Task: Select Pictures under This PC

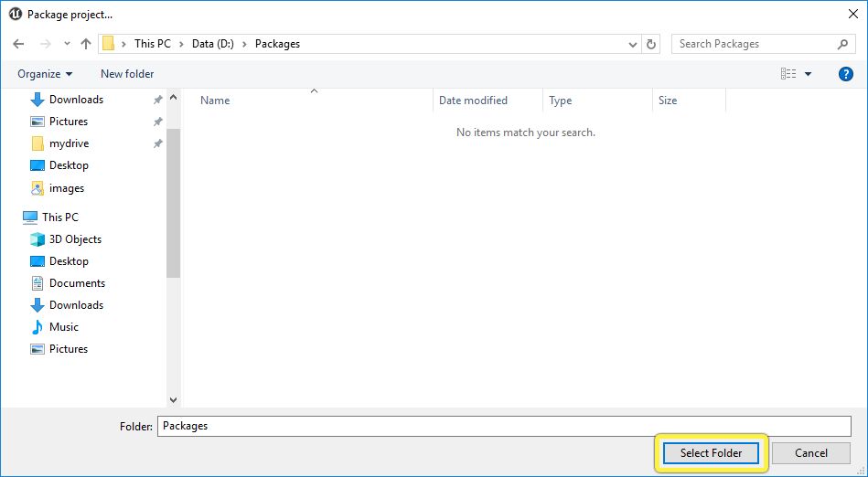Action: pyautogui.click(x=68, y=349)
